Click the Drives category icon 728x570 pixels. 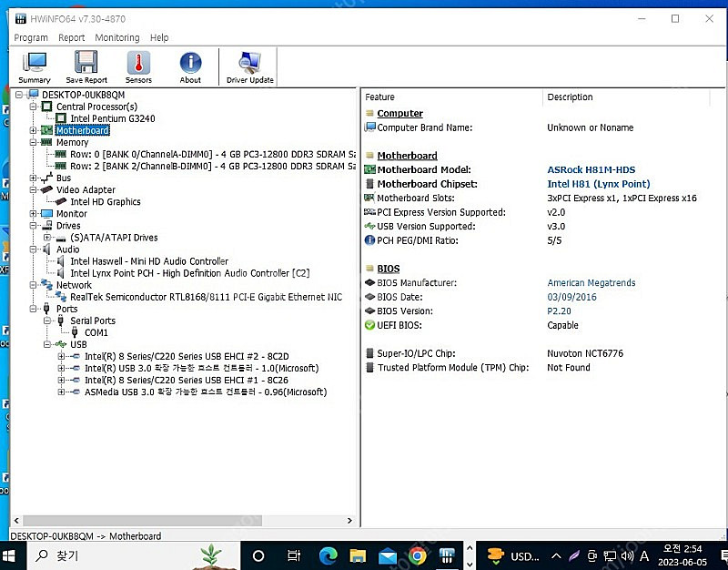pos(46,225)
